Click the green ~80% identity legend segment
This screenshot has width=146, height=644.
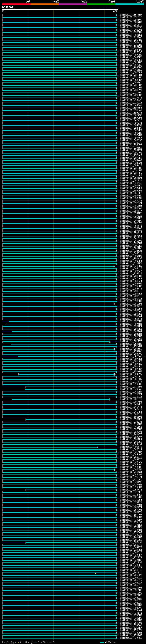click(x=101, y=4)
